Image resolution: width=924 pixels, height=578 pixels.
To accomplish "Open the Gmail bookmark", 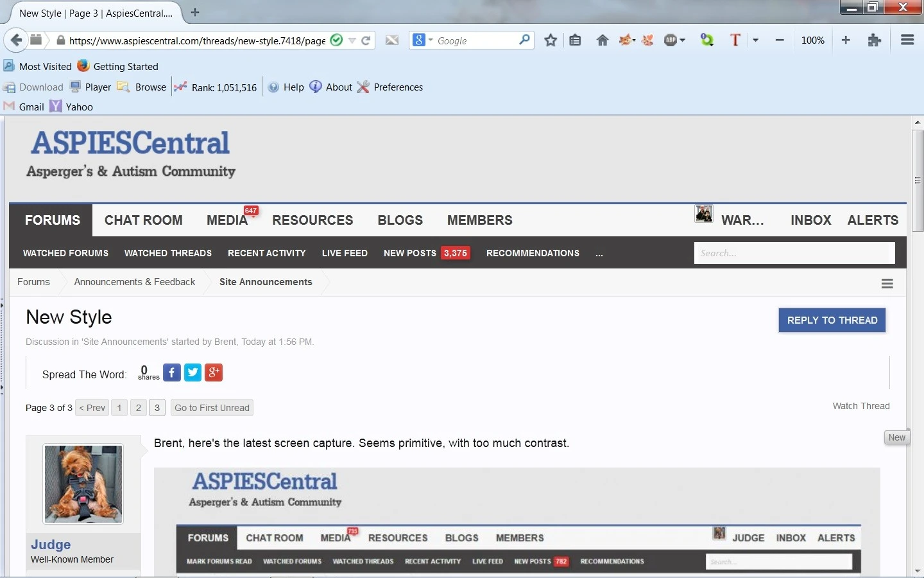I will pyautogui.click(x=24, y=107).
